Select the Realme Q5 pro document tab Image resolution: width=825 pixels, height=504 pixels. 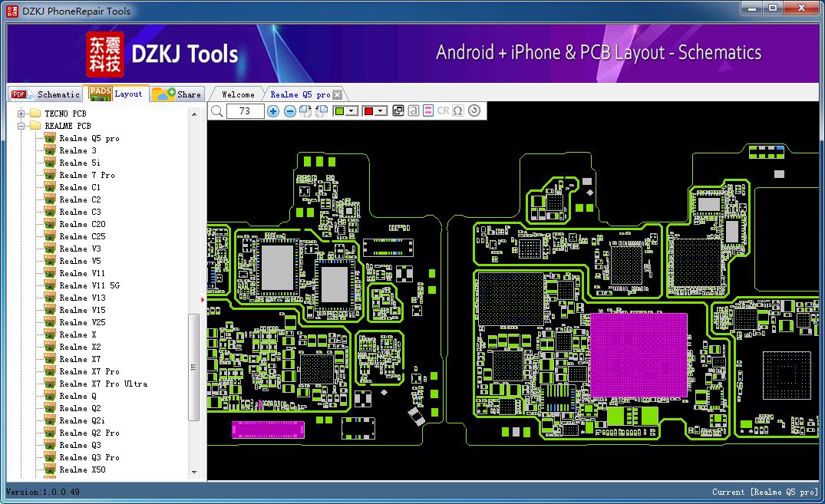pyautogui.click(x=300, y=94)
